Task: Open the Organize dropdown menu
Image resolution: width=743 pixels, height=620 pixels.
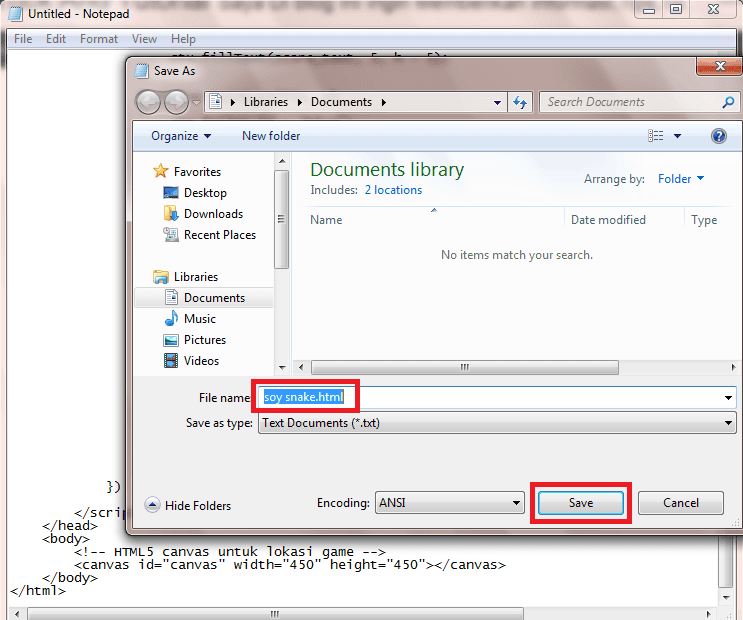Action: pyautogui.click(x=181, y=136)
